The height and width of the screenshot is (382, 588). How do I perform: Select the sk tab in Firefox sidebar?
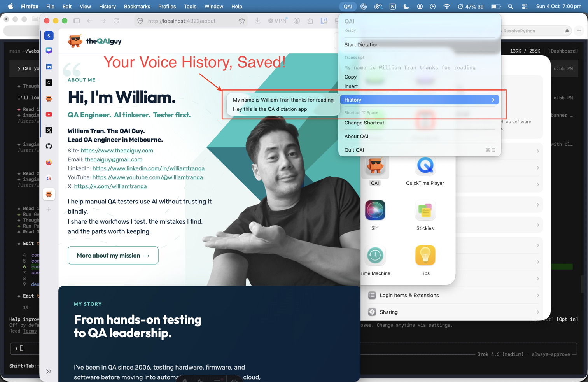[x=49, y=178]
